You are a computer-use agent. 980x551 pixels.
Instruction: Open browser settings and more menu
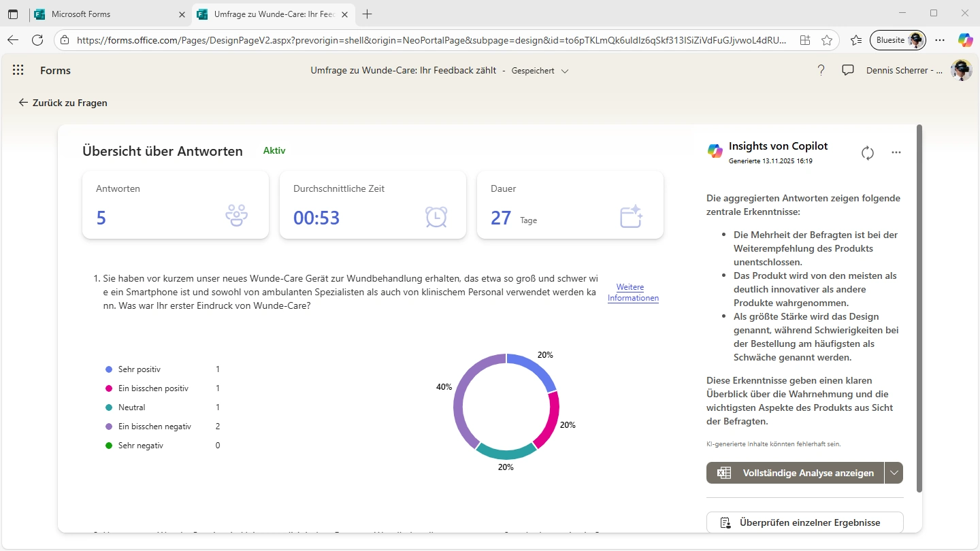point(940,40)
